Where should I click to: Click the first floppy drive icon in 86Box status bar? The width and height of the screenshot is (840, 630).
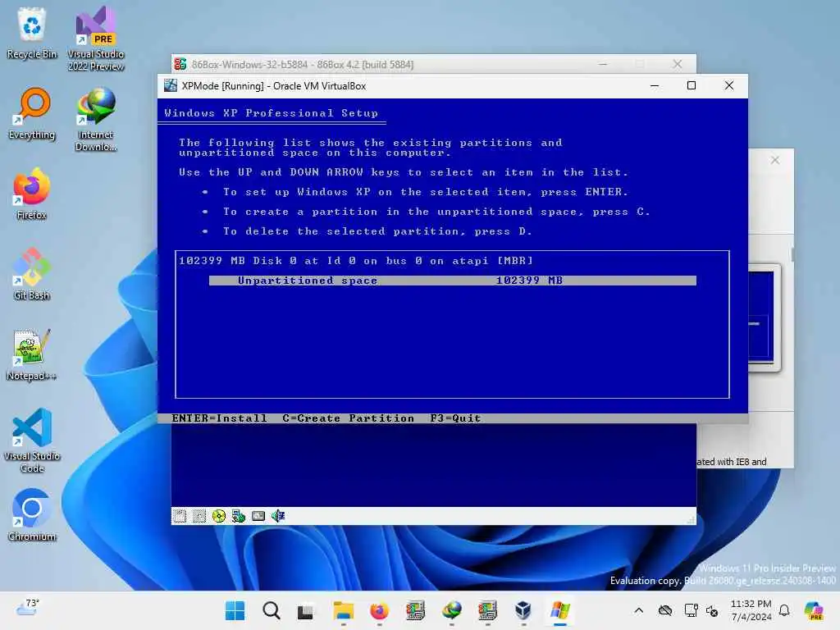(180, 516)
